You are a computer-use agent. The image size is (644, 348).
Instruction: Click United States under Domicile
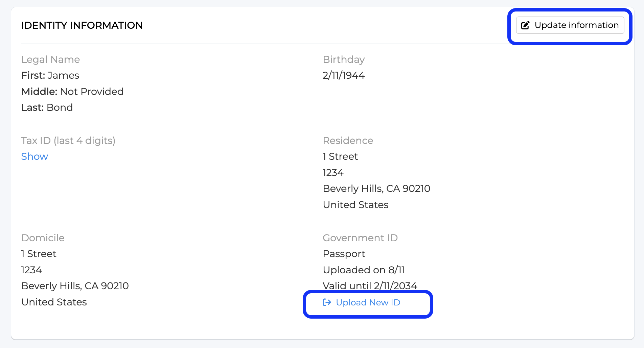pos(54,302)
